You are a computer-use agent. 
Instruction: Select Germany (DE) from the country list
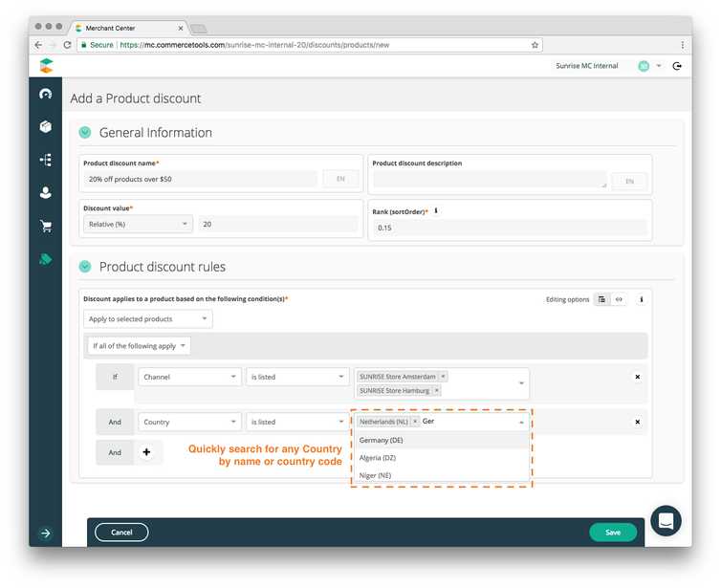[382, 441]
